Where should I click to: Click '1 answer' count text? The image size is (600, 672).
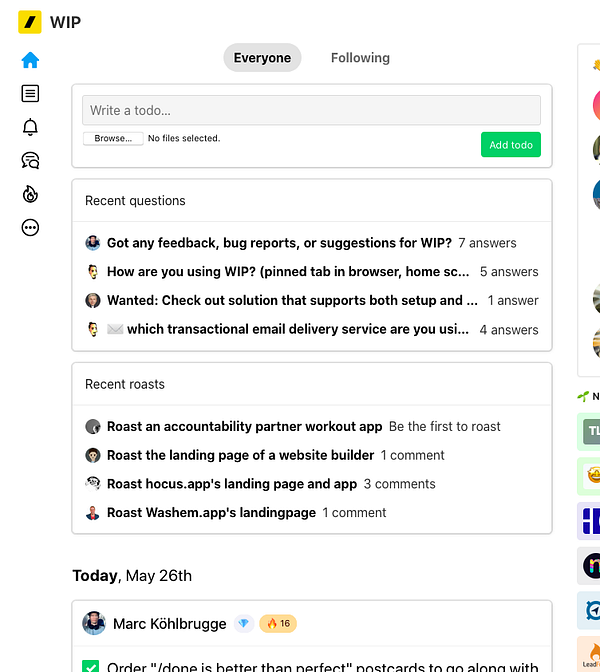(x=513, y=300)
